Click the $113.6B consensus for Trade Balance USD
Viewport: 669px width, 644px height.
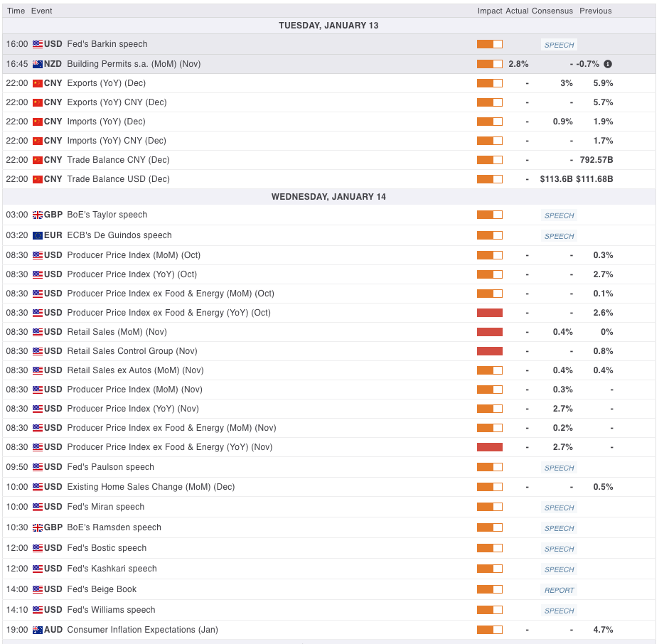tap(557, 179)
